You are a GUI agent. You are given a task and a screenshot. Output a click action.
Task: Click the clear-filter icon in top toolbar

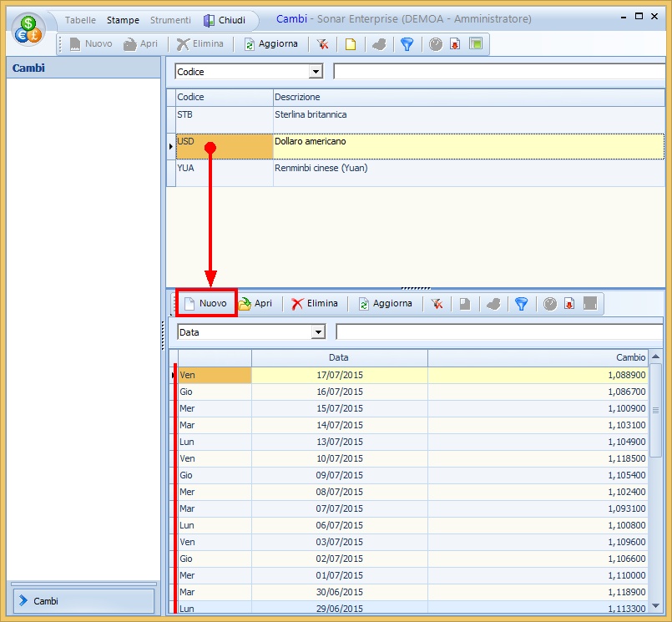[x=323, y=44]
